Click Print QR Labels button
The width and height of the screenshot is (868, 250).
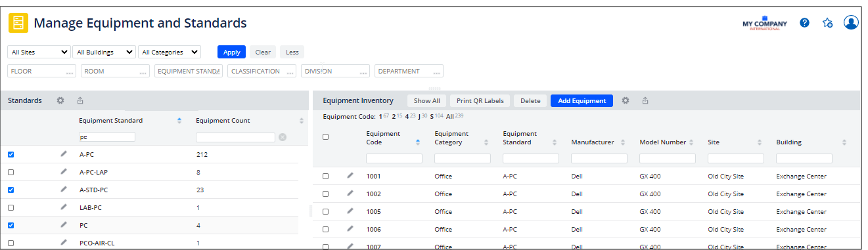480,100
